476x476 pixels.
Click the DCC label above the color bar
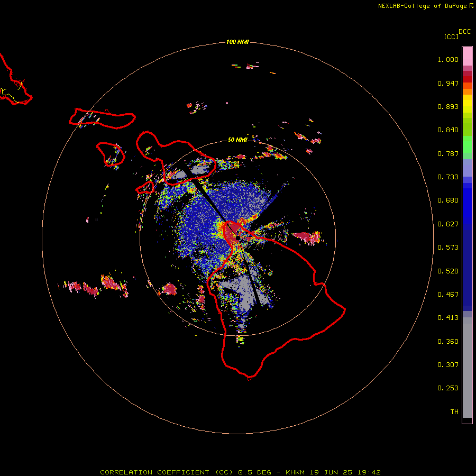[x=465, y=32]
